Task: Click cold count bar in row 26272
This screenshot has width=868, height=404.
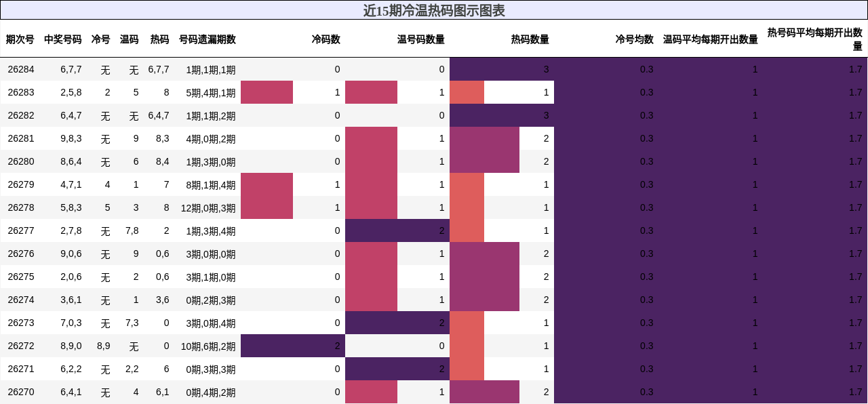Action: tap(293, 346)
